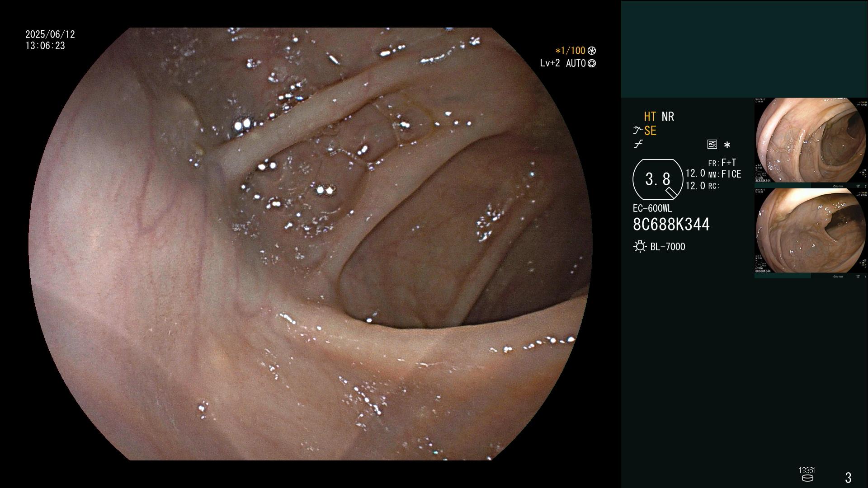Viewport: 868px width, 488px height.
Task: Click the light source lamp icon
Action: [x=640, y=247]
